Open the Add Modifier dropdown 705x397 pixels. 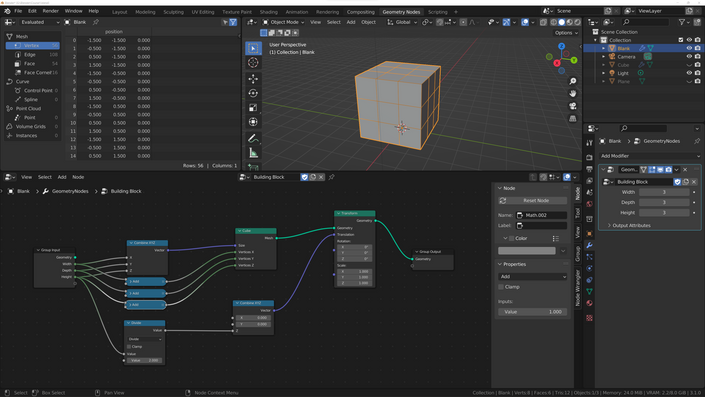(x=649, y=156)
